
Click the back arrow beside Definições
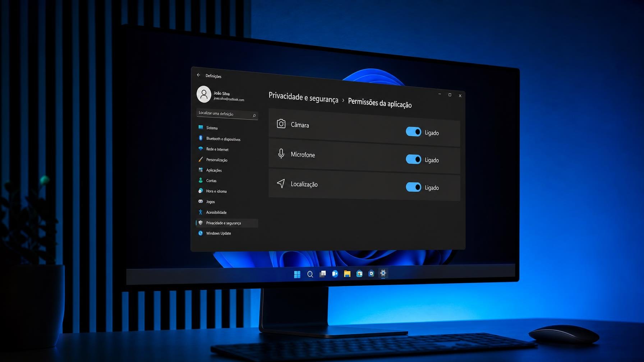198,75
